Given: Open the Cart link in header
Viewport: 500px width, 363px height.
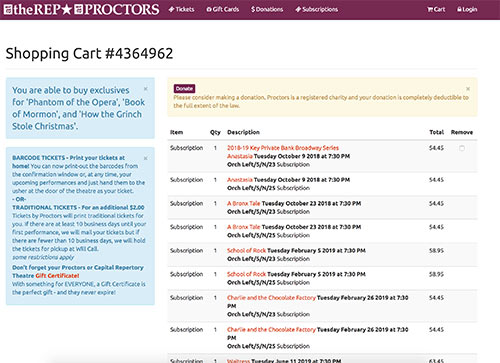Looking at the screenshot, I should pos(436,9).
